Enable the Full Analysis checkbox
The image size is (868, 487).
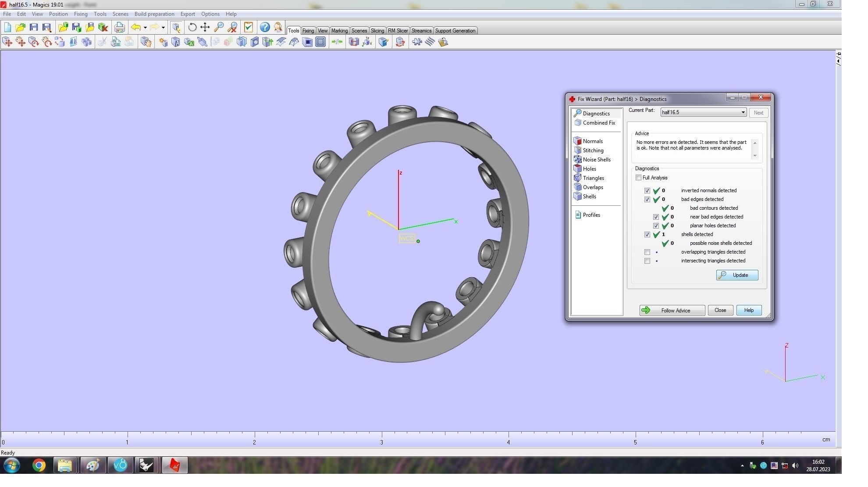click(638, 178)
